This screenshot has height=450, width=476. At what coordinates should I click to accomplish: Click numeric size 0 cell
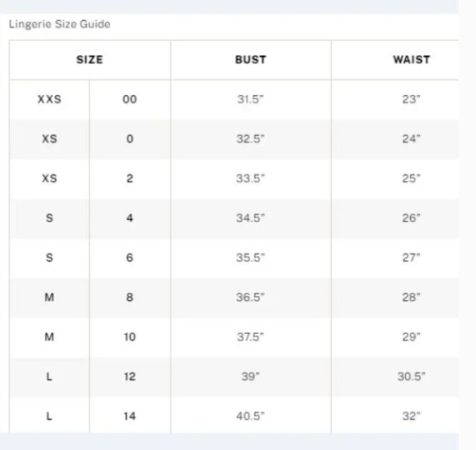click(x=129, y=139)
